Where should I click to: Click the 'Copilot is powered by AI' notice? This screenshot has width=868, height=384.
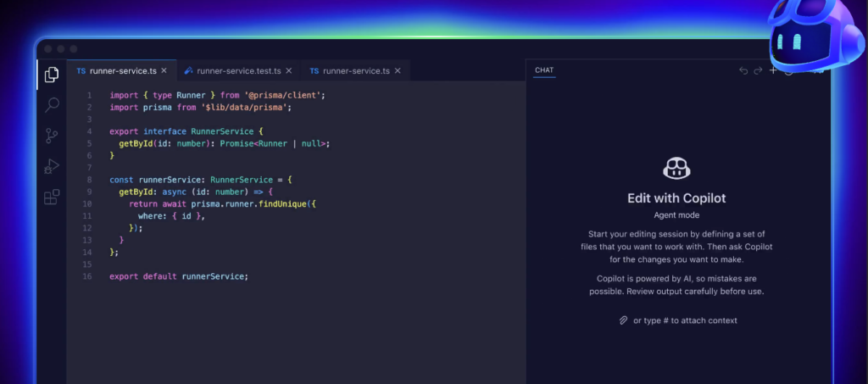pos(676,285)
